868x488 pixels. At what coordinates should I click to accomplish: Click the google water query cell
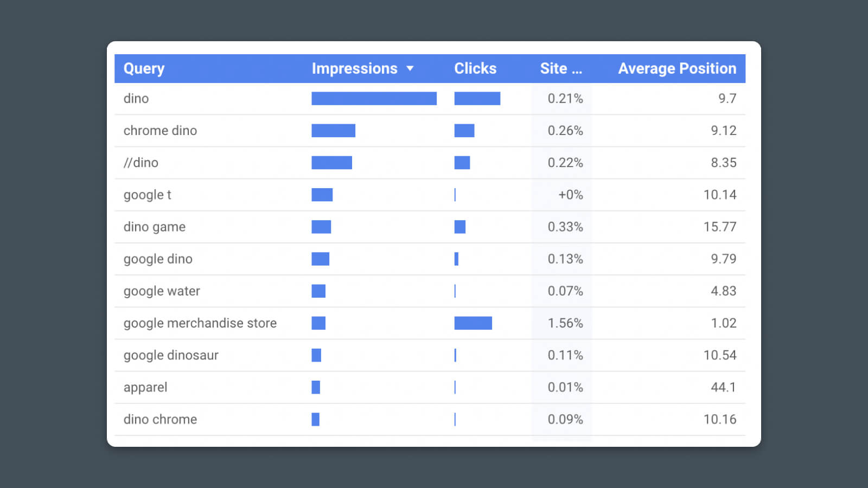[x=162, y=291]
